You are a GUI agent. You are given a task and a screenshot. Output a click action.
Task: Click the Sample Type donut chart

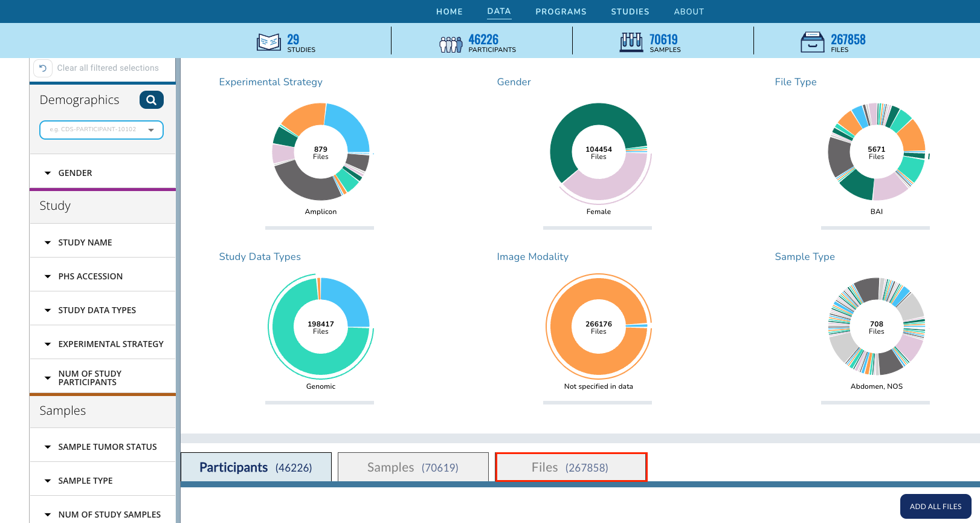tap(877, 326)
